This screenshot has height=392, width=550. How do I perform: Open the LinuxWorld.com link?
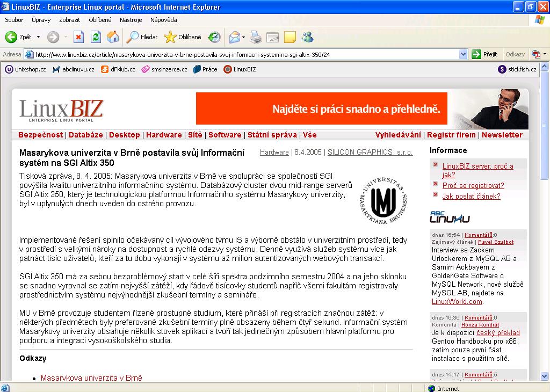point(457,302)
